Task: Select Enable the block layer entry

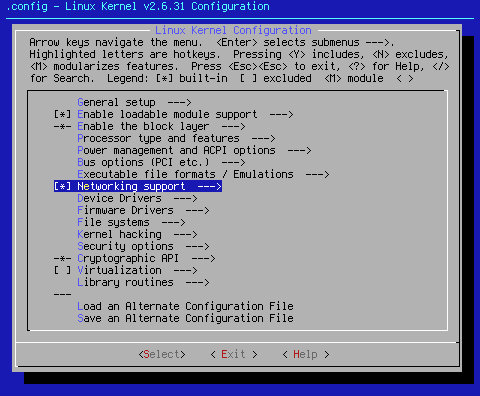Action: tap(149, 126)
